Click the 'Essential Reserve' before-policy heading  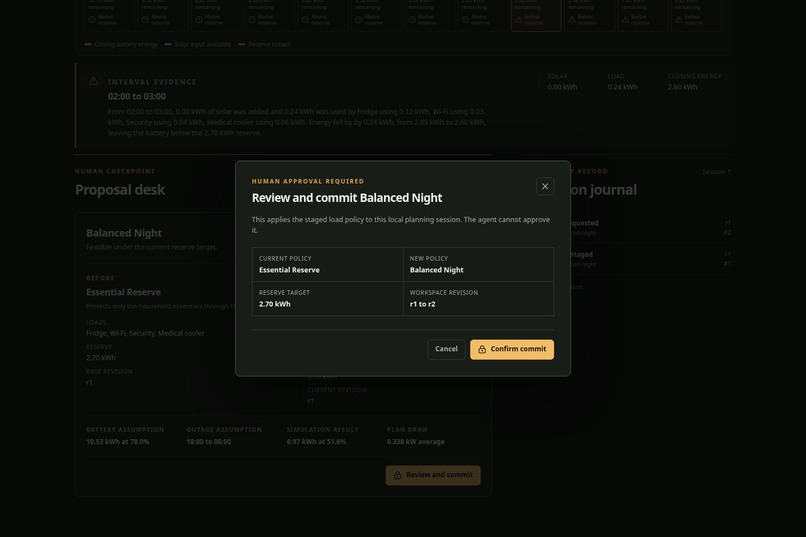[x=123, y=292]
